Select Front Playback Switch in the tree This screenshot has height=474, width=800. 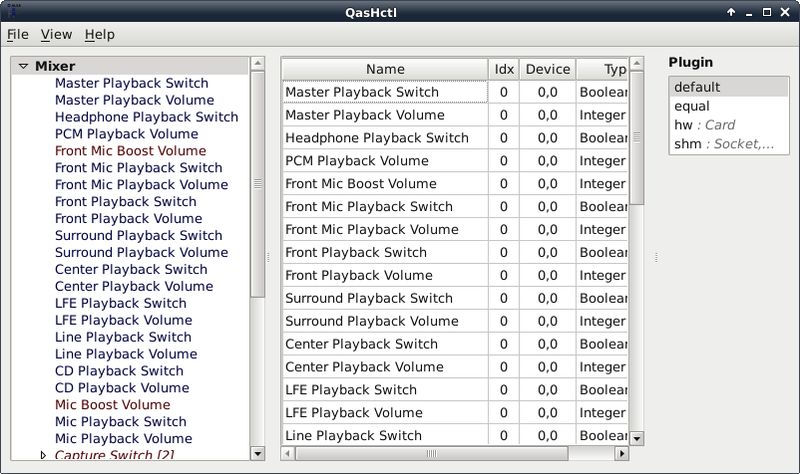pos(126,201)
